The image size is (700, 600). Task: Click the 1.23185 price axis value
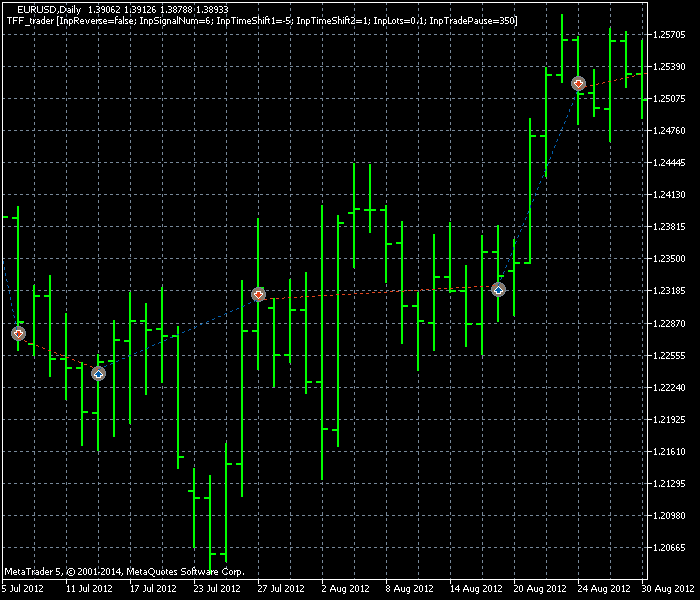coord(669,291)
